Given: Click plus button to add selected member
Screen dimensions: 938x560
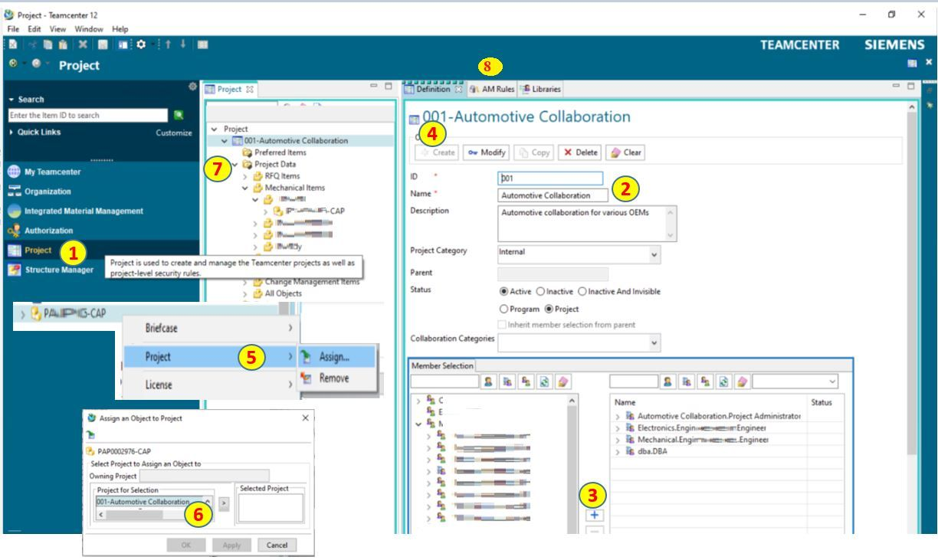Looking at the screenshot, I should pos(594,515).
